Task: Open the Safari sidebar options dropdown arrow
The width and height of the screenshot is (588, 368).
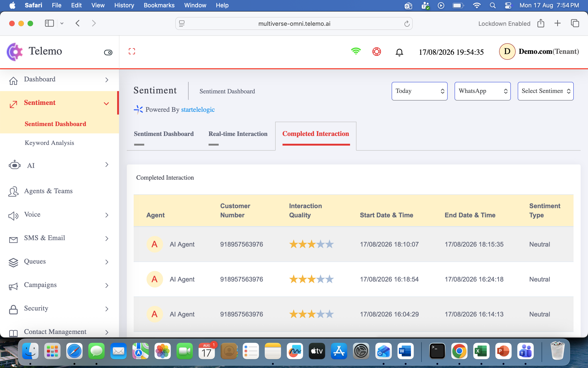Action: point(62,23)
